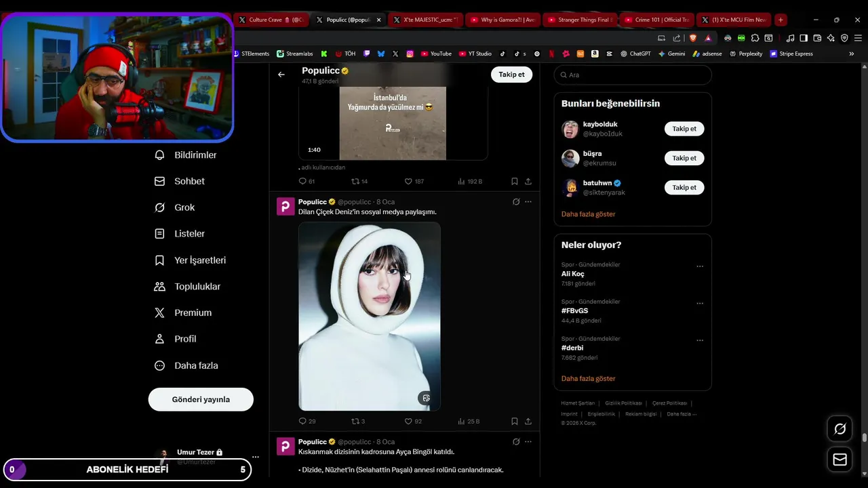Switch to the X'te MAJESTIC_ucm browser tab

tap(426, 20)
